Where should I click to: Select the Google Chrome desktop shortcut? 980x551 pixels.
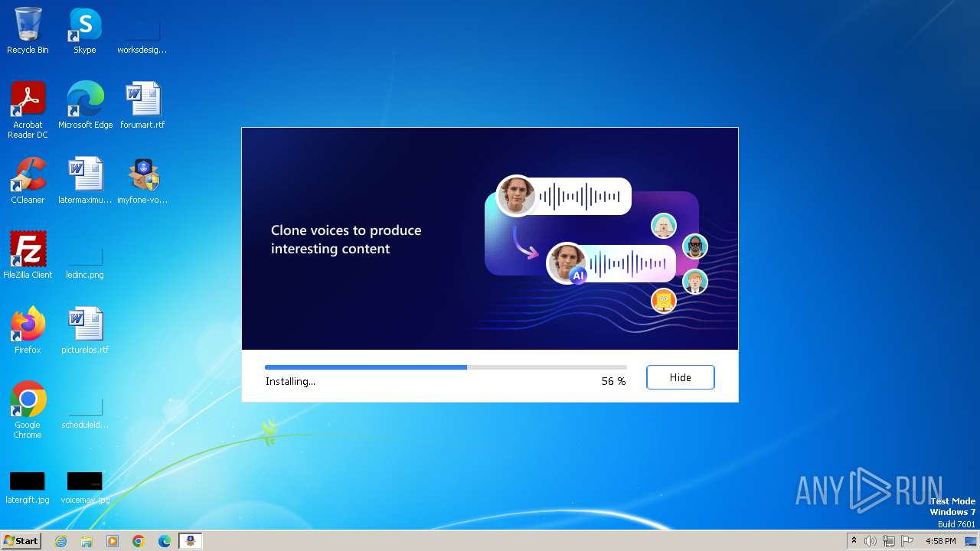(28, 410)
